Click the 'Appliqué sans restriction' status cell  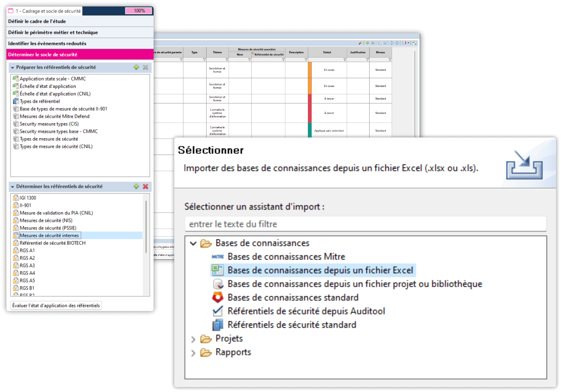tap(329, 130)
